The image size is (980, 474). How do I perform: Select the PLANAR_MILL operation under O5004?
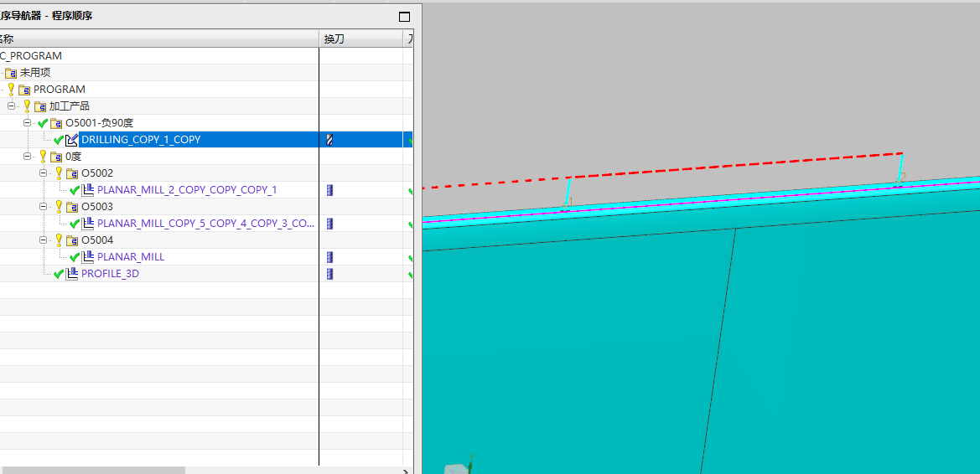[x=132, y=256]
